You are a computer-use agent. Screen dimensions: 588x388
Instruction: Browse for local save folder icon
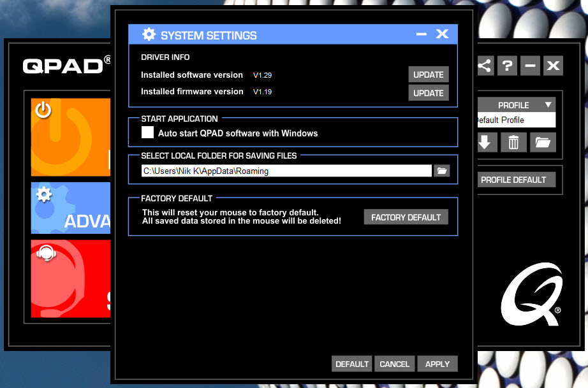442,171
